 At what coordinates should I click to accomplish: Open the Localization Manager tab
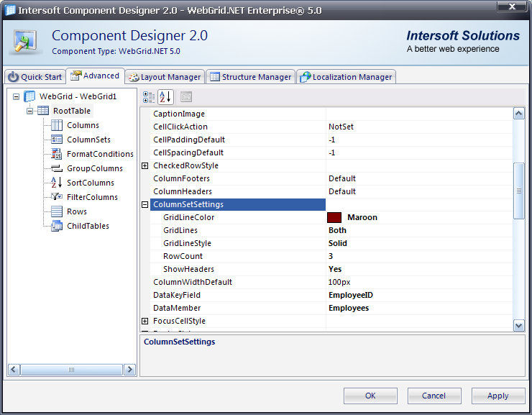346,77
